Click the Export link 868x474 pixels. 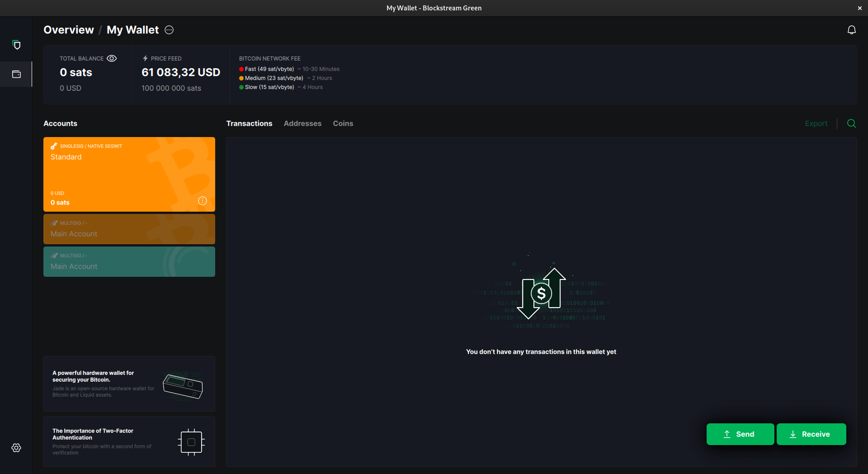pos(816,123)
